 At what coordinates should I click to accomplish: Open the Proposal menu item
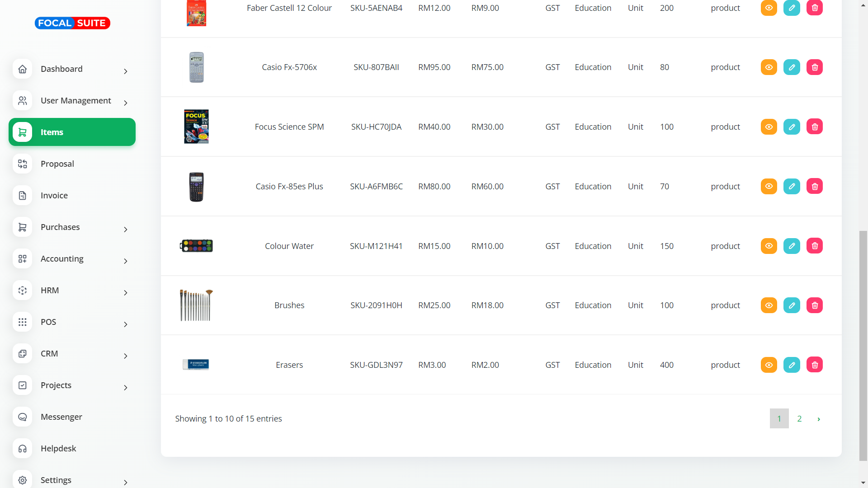point(57,164)
